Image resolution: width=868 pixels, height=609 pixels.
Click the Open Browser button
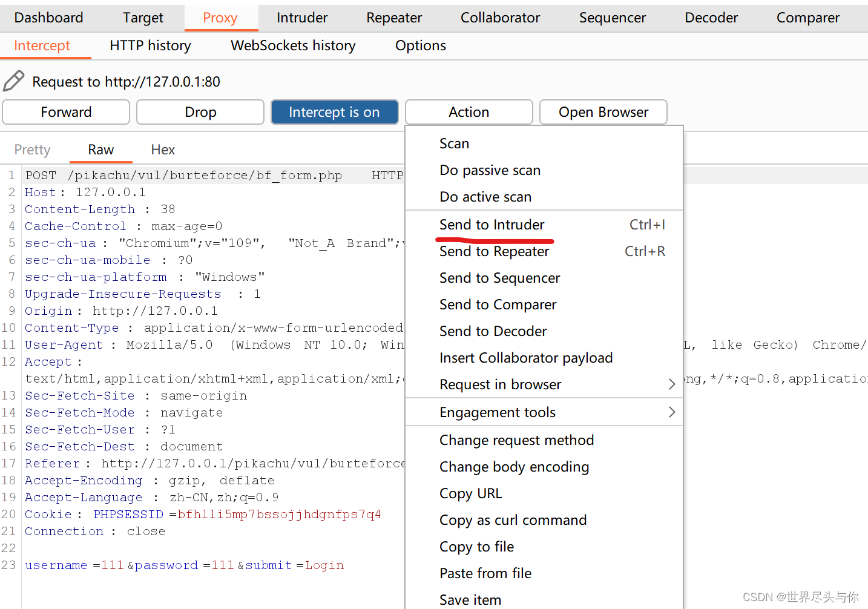point(603,112)
